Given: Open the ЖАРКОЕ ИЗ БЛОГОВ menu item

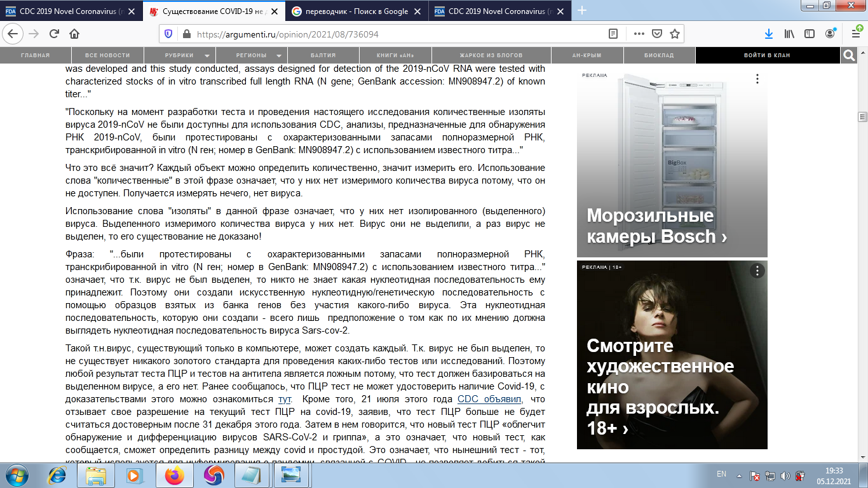Looking at the screenshot, I should click(491, 56).
